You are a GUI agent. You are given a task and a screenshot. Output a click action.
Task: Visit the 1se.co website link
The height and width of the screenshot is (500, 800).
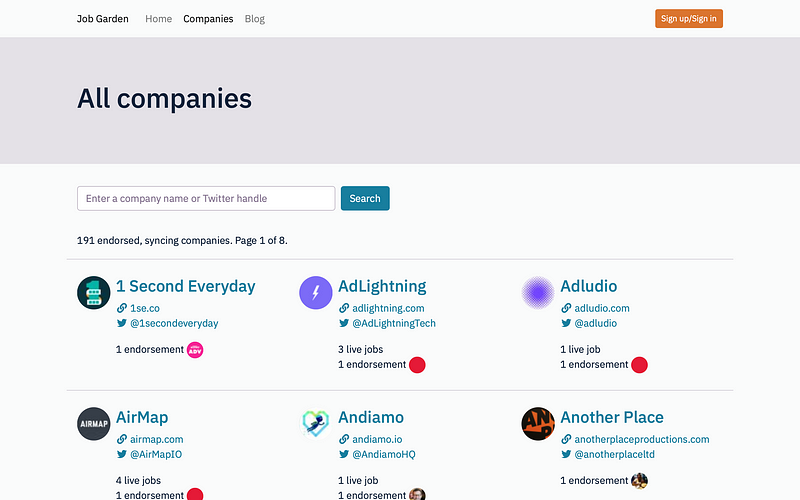coord(145,308)
